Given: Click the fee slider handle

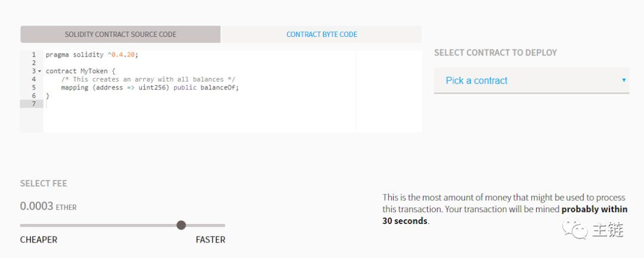Looking at the screenshot, I should click(181, 225).
